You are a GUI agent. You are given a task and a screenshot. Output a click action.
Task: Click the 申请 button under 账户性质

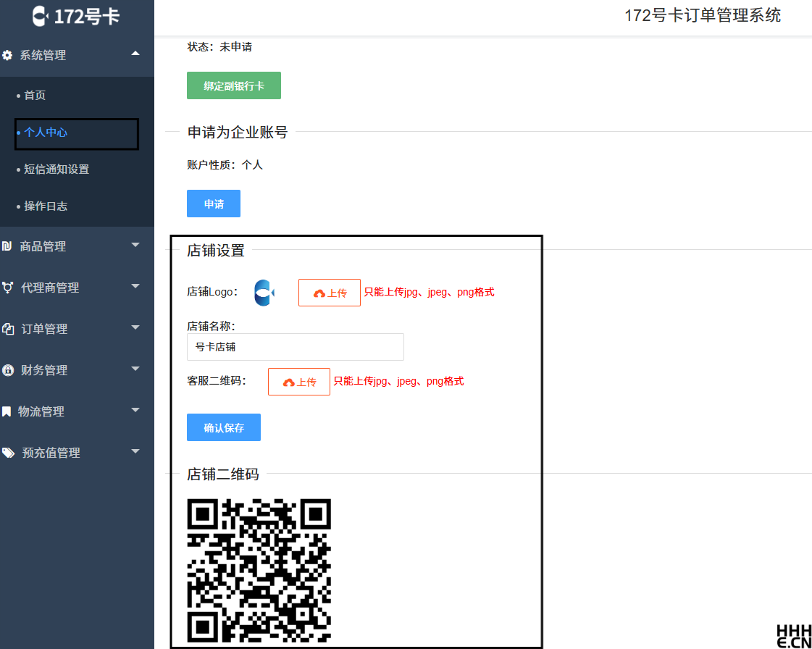click(x=213, y=203)
